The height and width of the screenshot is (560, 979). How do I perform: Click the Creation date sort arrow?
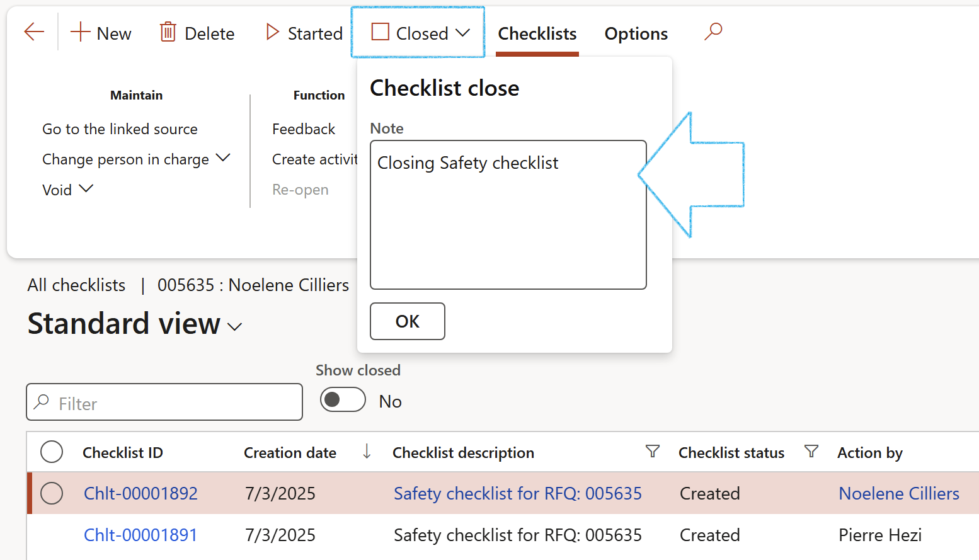367,451
